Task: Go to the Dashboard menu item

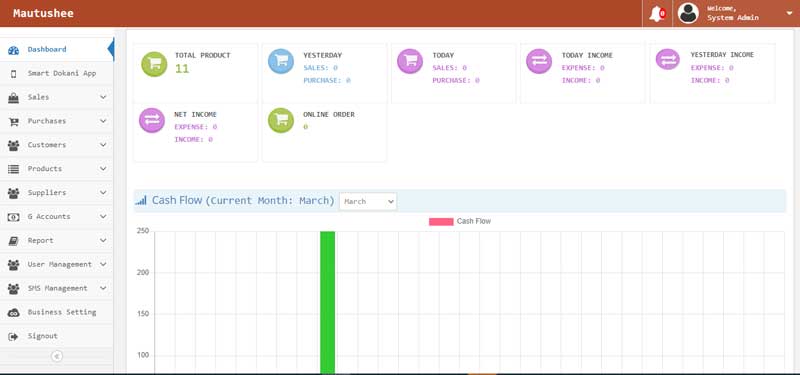Action: point(56,49)
